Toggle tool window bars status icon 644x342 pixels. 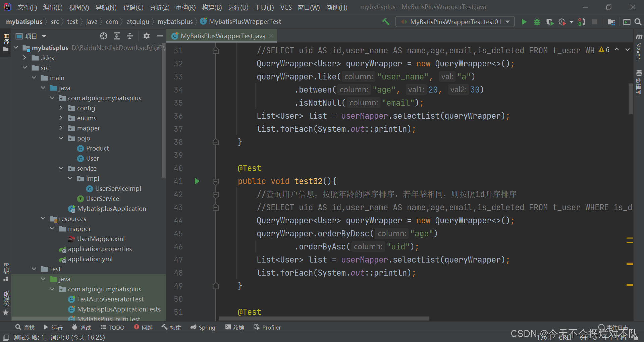pyautogui.click(x=6, y=337)
